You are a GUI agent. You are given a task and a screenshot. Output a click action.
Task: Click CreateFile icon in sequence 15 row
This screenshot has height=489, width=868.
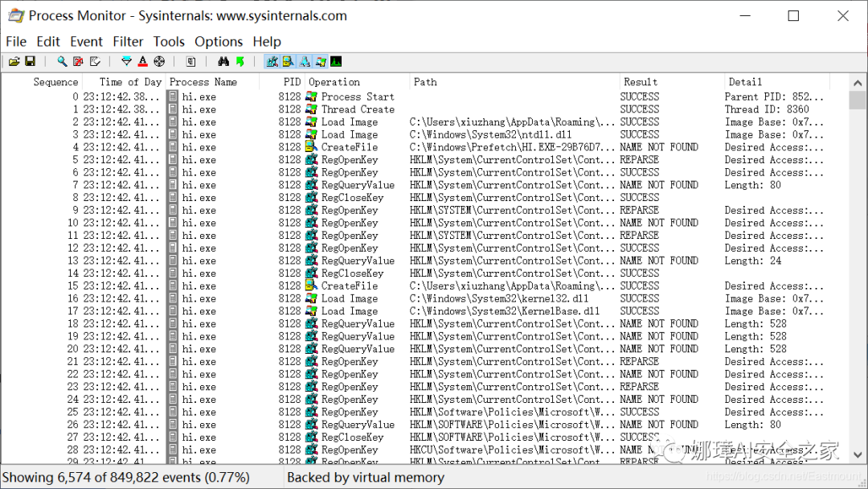312,286
